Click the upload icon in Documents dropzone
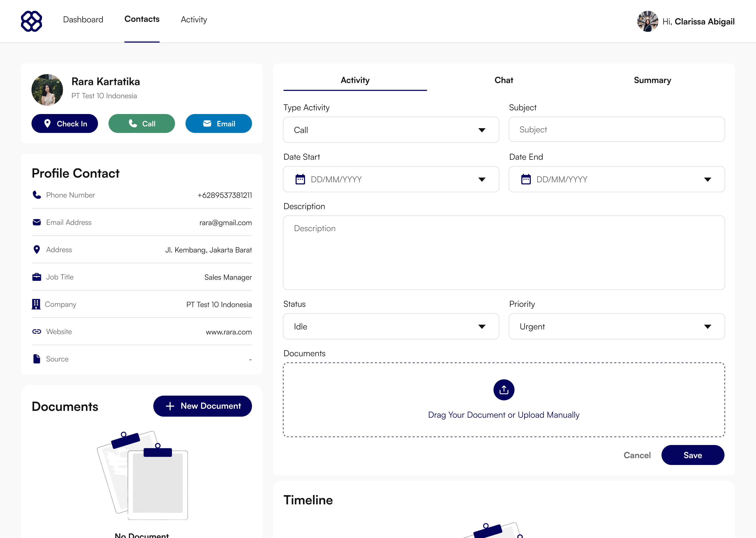756x538 pixels. 504,390
